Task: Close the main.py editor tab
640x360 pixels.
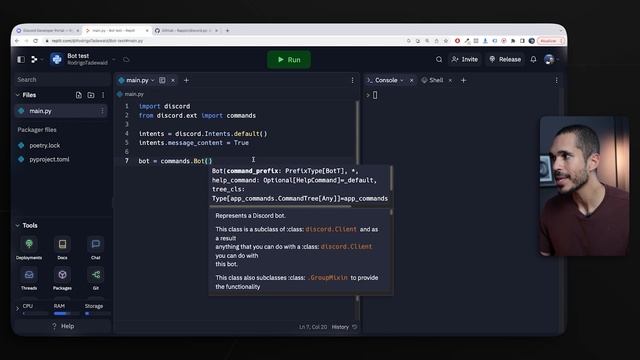Action: tap(173, 80)
